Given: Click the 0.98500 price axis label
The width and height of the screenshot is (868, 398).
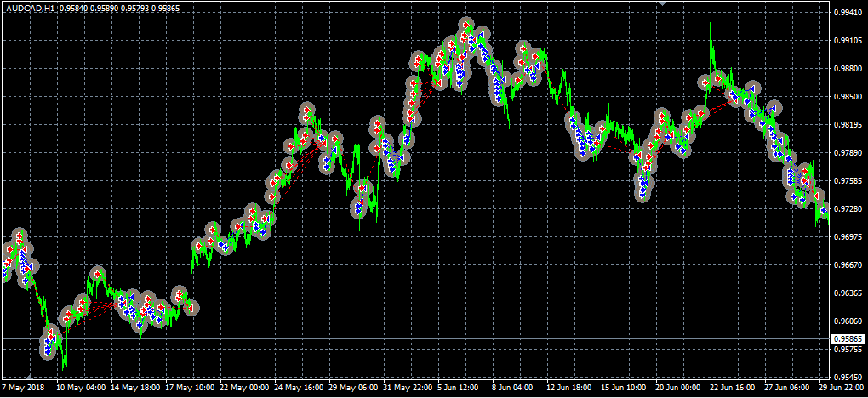Looking at the screenshot, I should point(848,97).
